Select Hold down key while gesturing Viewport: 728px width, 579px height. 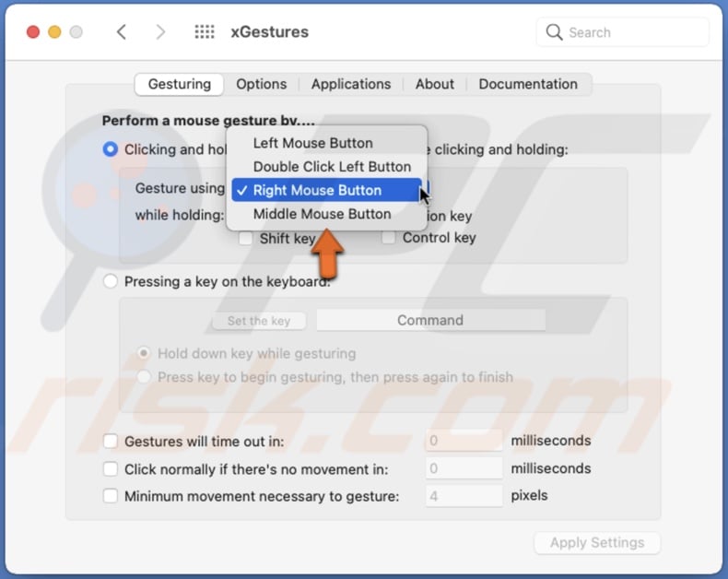(x=144, y=353)
